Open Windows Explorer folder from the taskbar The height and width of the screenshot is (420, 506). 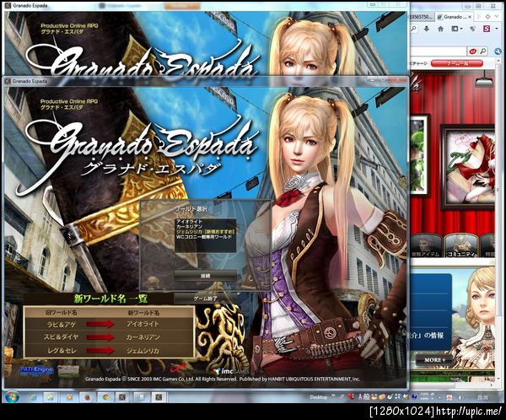51,397
